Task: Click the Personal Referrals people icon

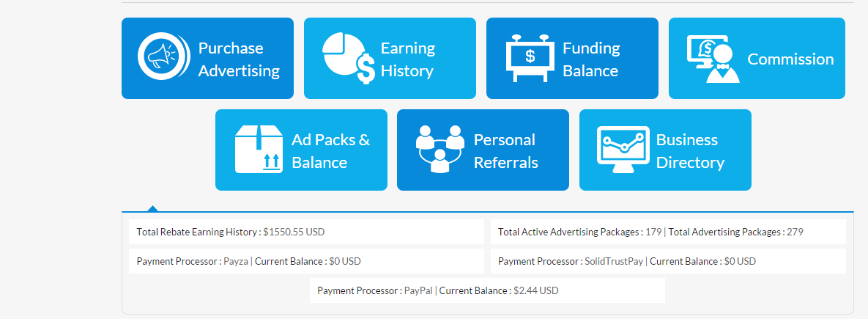Action: 439,149
